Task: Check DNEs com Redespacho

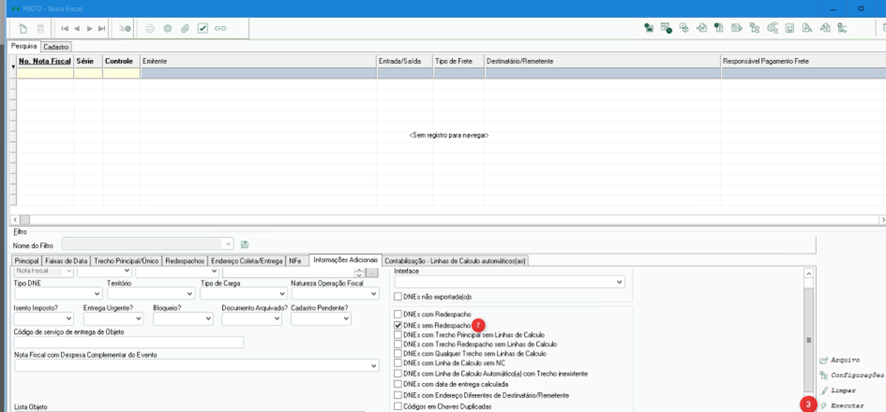Action: pos(398,314)
